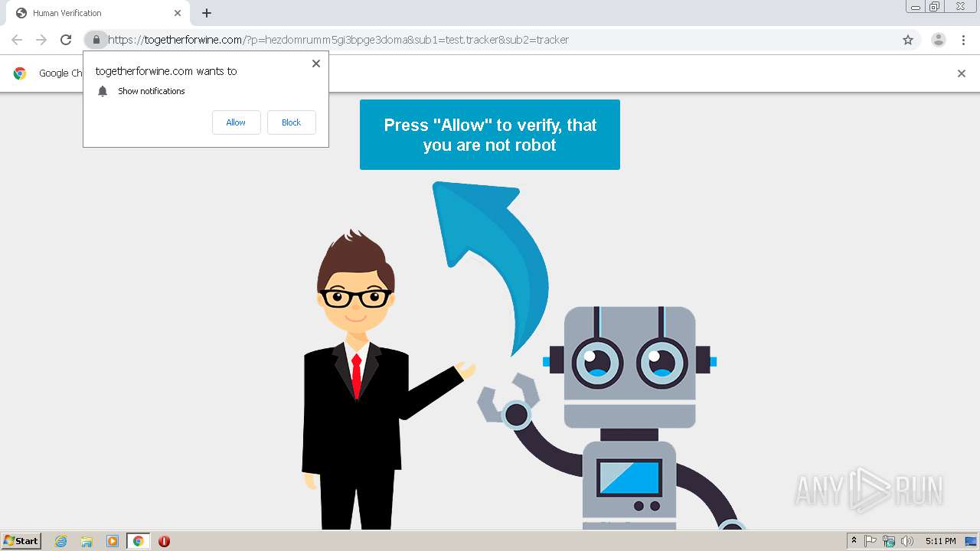This screenshot has height=551, width=980.
Task: Close the Human Verification tab
Action: [177, 13]
